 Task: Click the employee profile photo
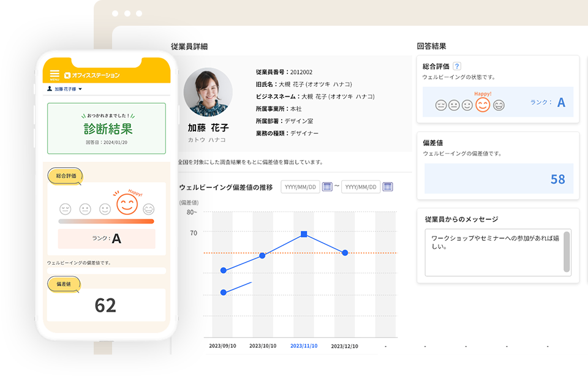pyautogui.click(x=208, y=92)
